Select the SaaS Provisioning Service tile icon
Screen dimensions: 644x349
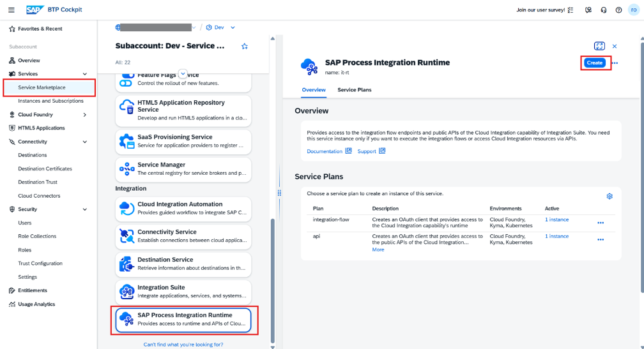click(x=127, y=141)
